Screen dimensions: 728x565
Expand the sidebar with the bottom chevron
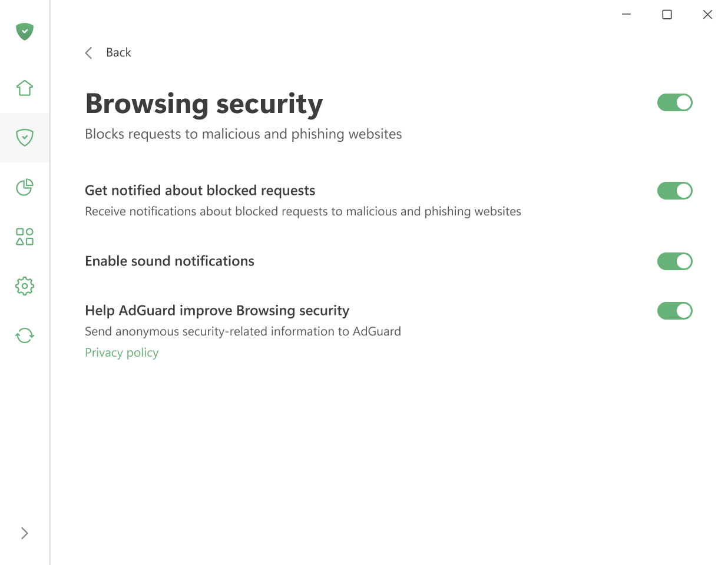point(24,533)
